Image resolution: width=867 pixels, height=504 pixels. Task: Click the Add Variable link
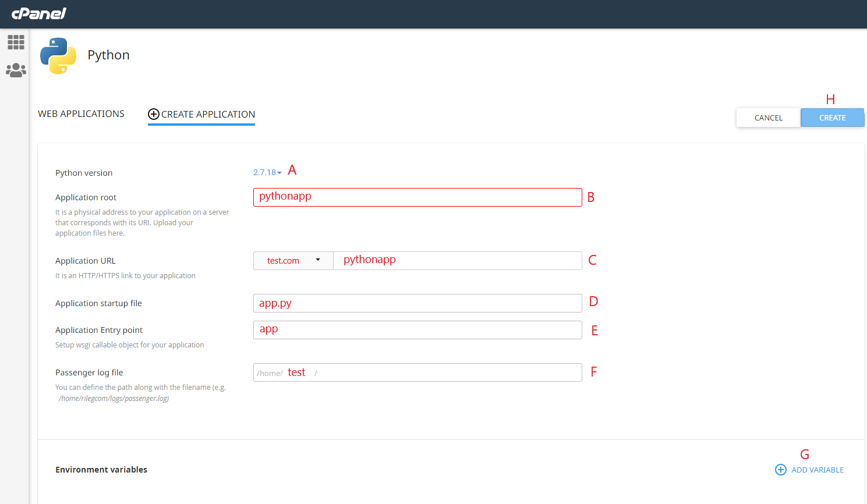point(818,470)
